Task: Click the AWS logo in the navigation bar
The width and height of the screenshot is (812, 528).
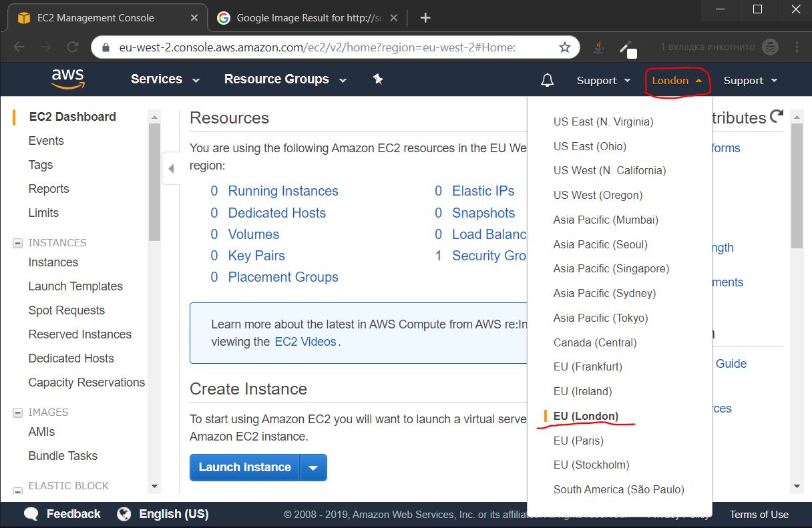Action: [67, 79]
